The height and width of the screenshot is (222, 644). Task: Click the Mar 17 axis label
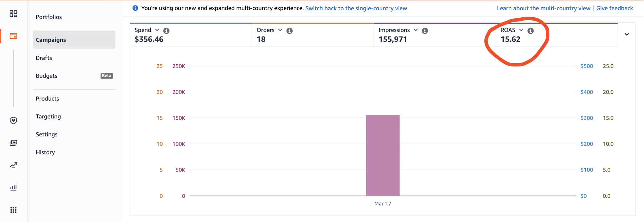pyautogui.click(x=383, y=204)
